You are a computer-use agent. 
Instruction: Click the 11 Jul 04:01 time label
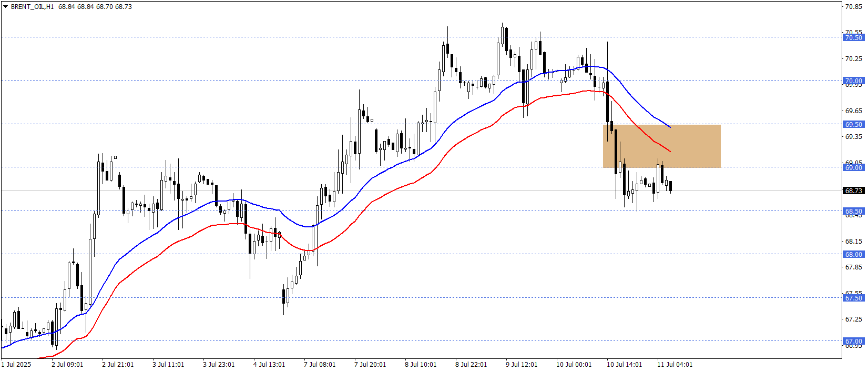tap(675, 364)
